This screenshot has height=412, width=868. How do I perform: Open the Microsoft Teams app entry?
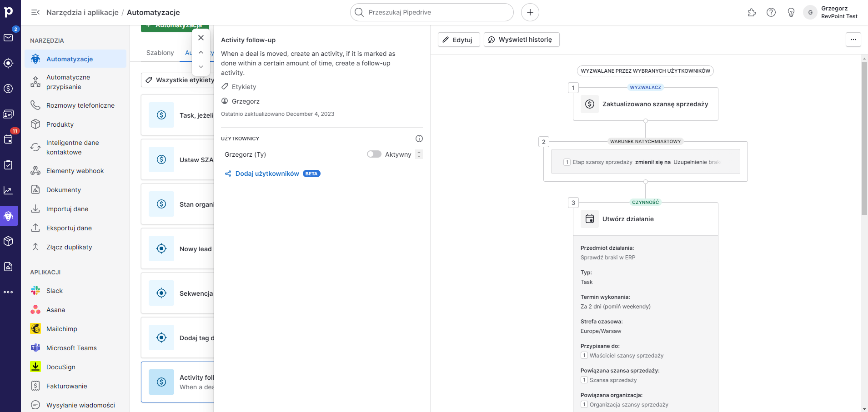[76, 348]
